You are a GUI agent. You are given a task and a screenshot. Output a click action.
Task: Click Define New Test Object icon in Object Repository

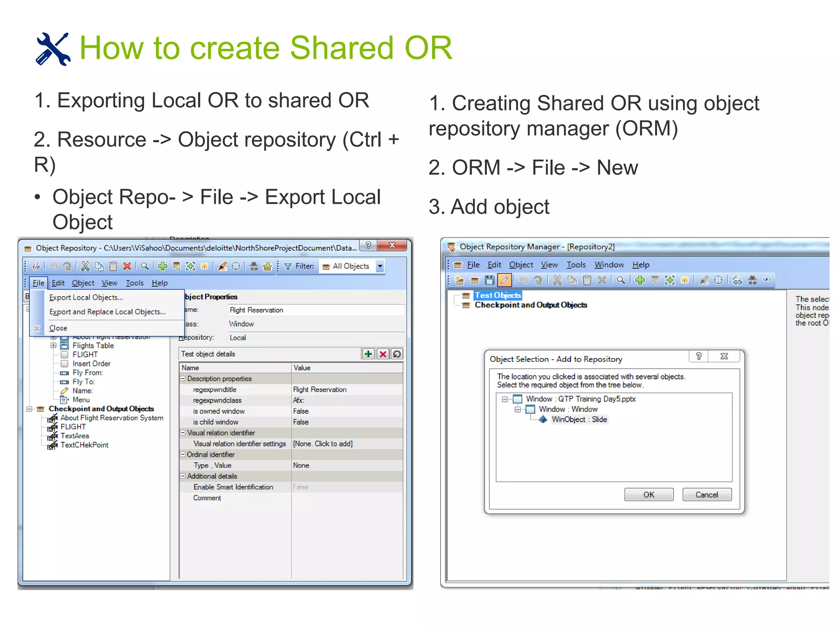(x=204, y=266)
